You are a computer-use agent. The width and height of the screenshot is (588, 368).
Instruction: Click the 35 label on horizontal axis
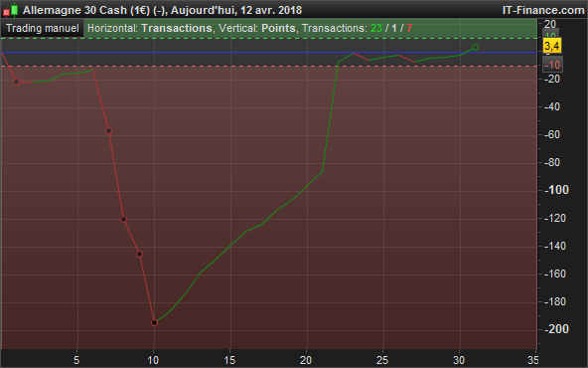tap(532, 360)
